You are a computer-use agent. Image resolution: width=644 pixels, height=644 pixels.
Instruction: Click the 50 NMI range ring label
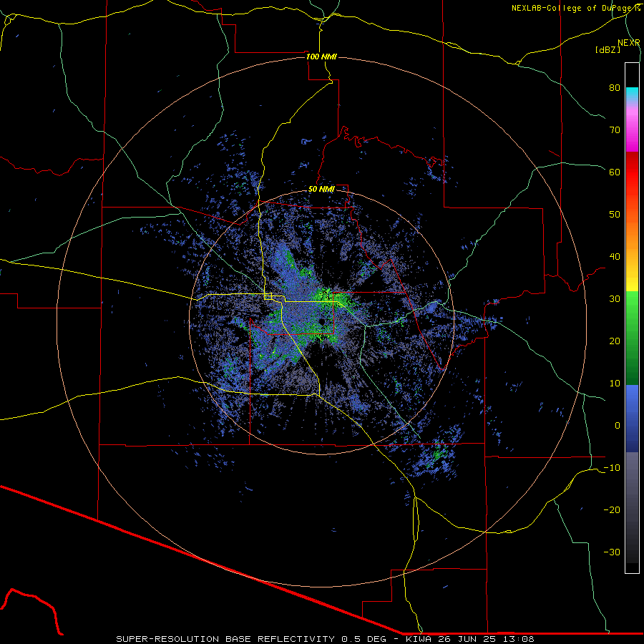[321, 190]
